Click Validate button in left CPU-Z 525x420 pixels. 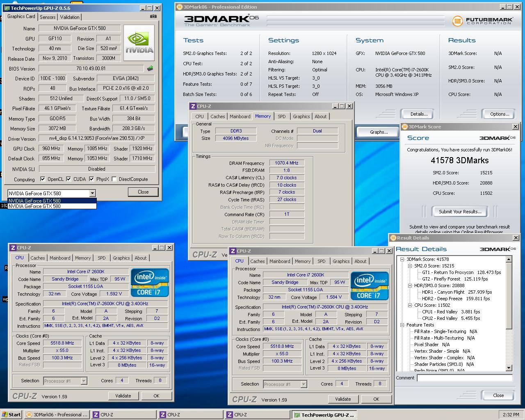click(x=123, y=396)
